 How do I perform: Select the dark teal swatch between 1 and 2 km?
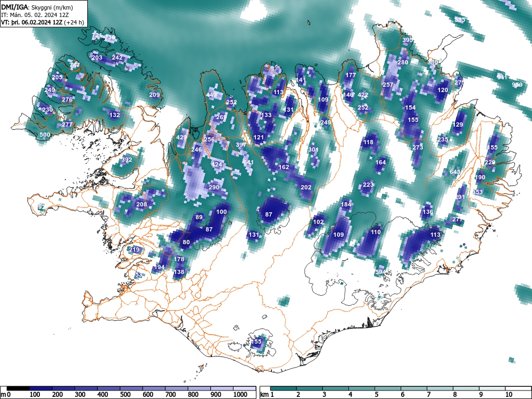pyautogui.click(x=284, y=388)
